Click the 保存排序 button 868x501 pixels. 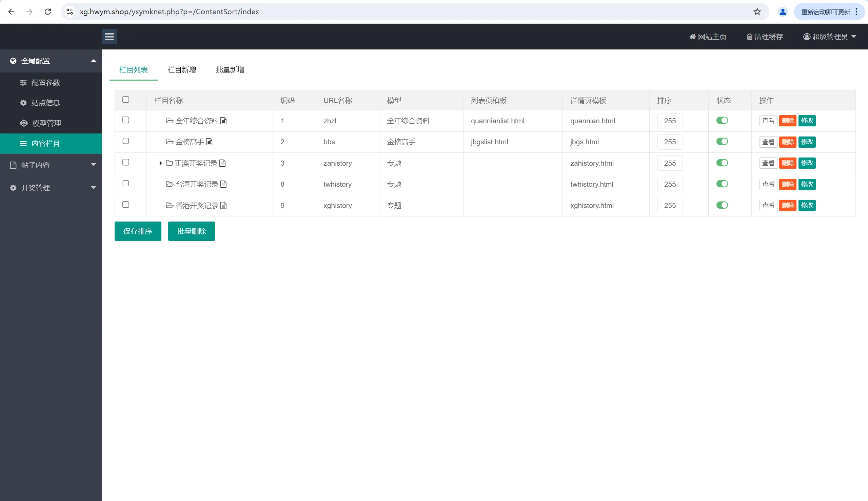tap(138, 231)
